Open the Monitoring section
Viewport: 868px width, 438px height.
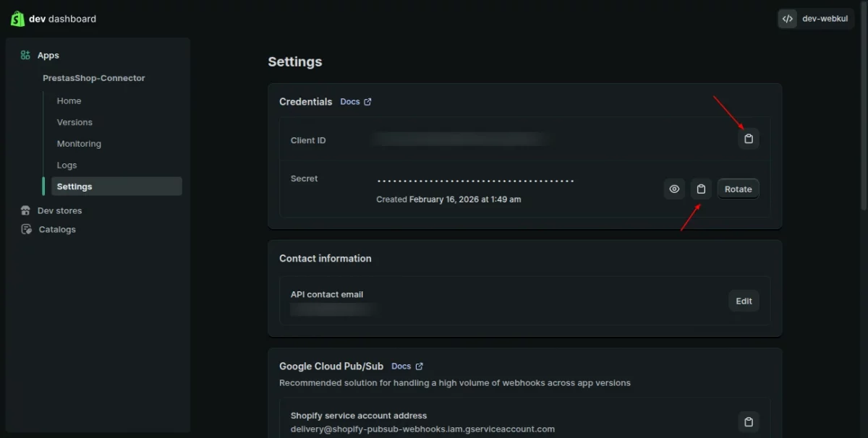click(x=79, y=144)
